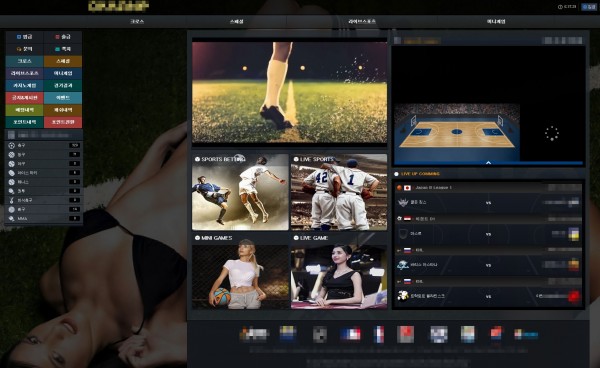Open the SPORTS BETTING soccer thumbnail
600x368 pixels.
tap(240, 192)
